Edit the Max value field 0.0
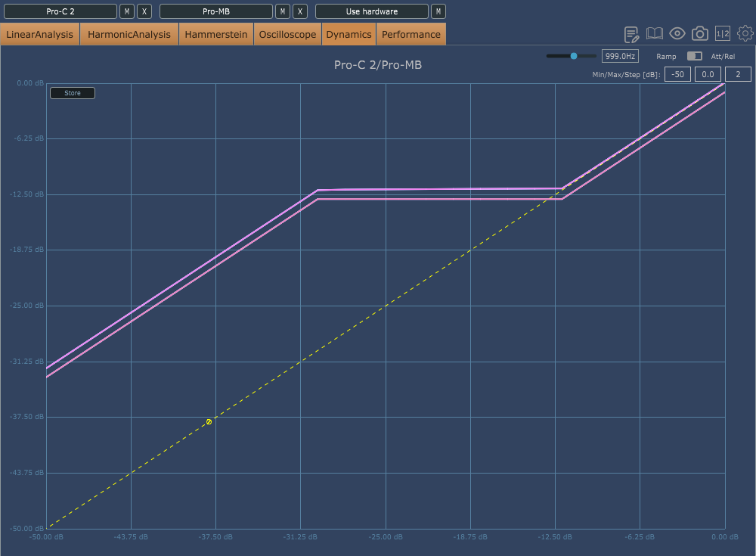This screenshot has width=756, height=556. pos(708,74)
